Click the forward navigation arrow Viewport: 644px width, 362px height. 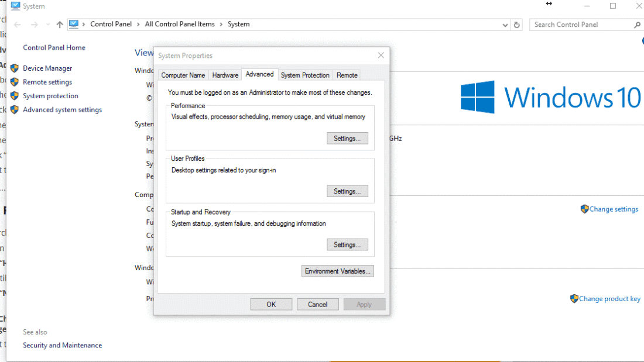click(x=34, y=25)
